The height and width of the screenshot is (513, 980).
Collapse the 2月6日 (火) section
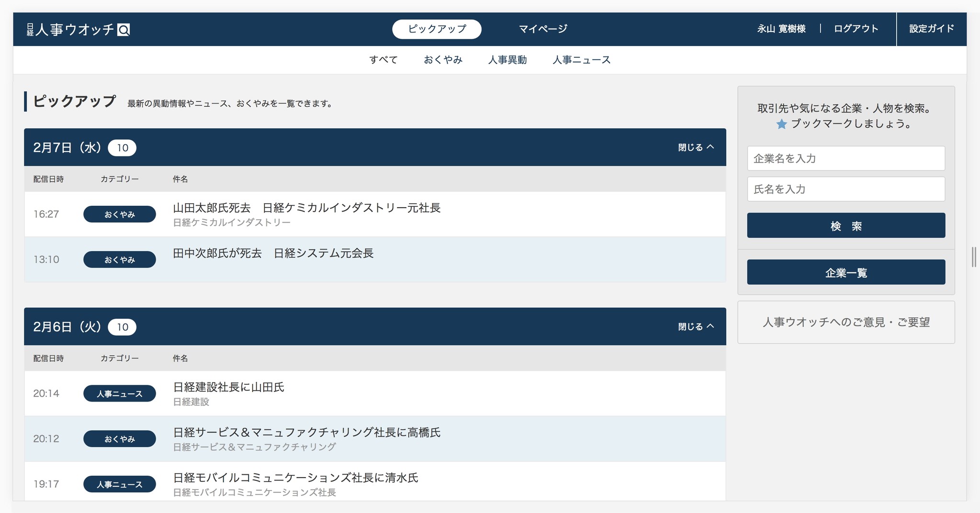click(696, 326)
